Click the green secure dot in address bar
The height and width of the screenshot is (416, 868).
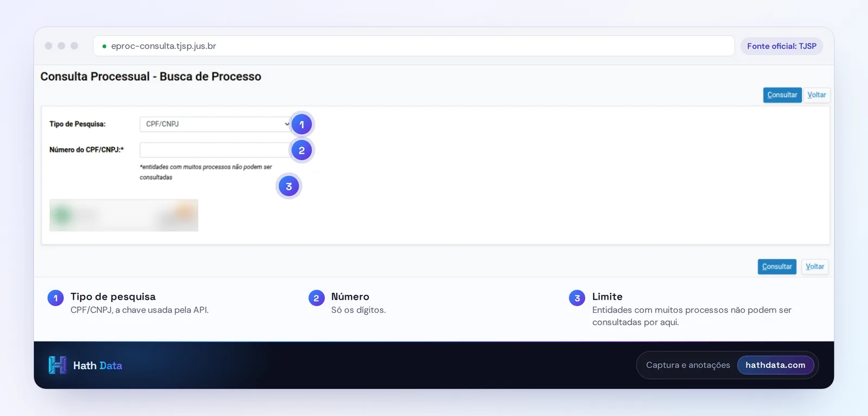pos(104,46)
